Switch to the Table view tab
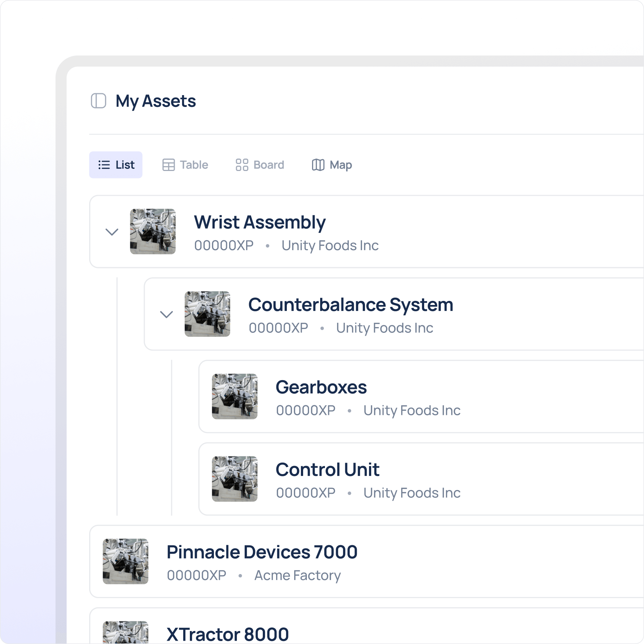Viewport: 644px width, 644px height. [x=185, y=165]
